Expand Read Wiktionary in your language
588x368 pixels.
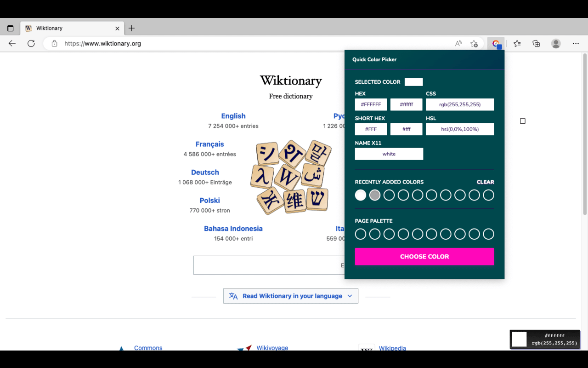291,296
